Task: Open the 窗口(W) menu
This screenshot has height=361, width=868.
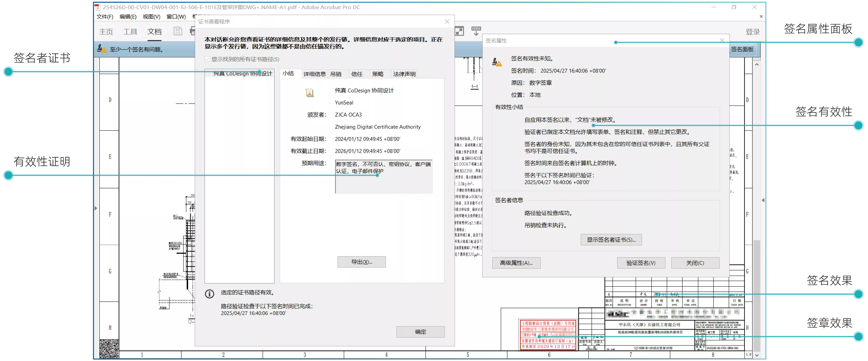Action: click(176, 16)
